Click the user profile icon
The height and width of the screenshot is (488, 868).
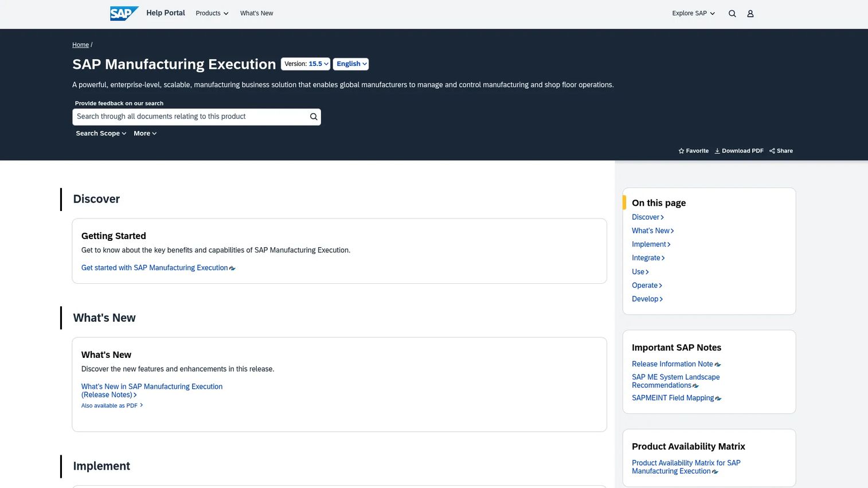[x=750, y=14]
